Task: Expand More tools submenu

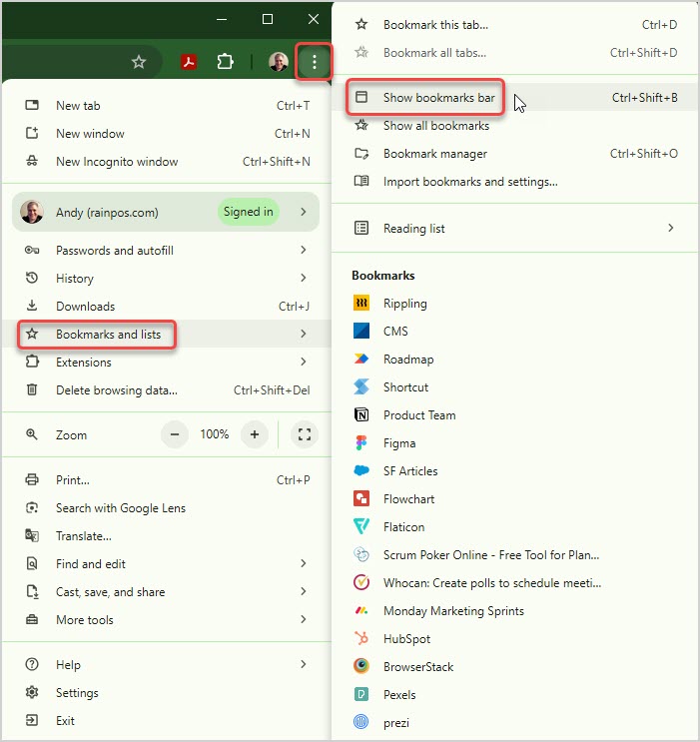Action: pos(167,619)
